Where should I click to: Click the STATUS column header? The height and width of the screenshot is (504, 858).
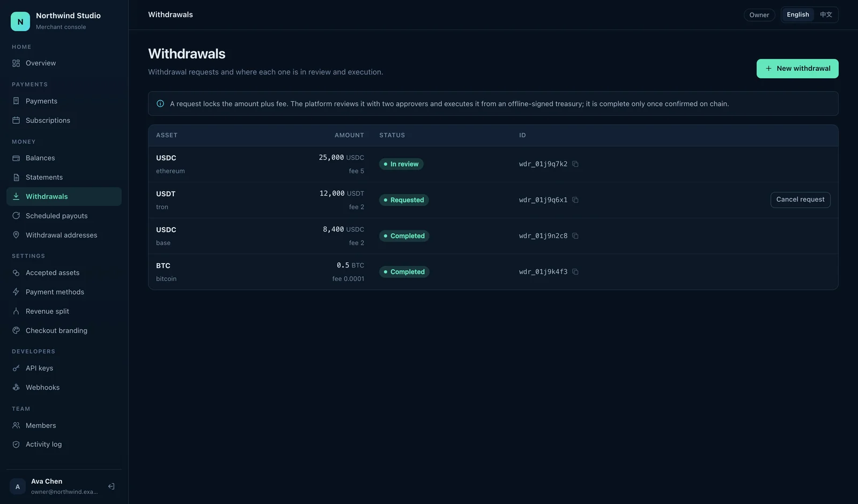pos(392,136)
